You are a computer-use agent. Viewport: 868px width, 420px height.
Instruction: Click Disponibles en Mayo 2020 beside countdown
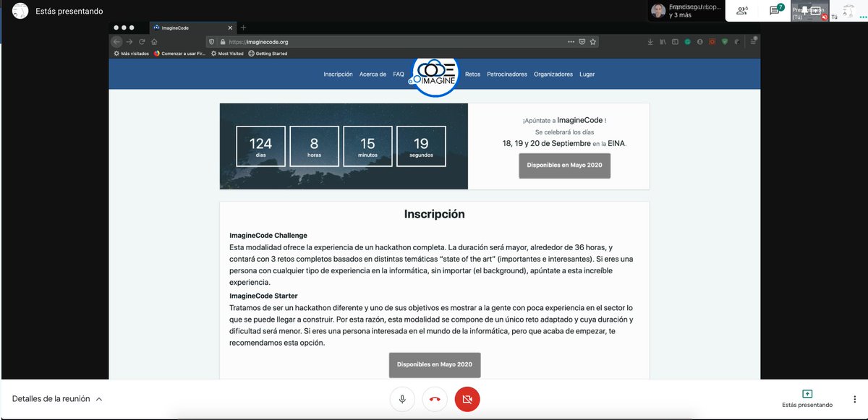(564, 165)
